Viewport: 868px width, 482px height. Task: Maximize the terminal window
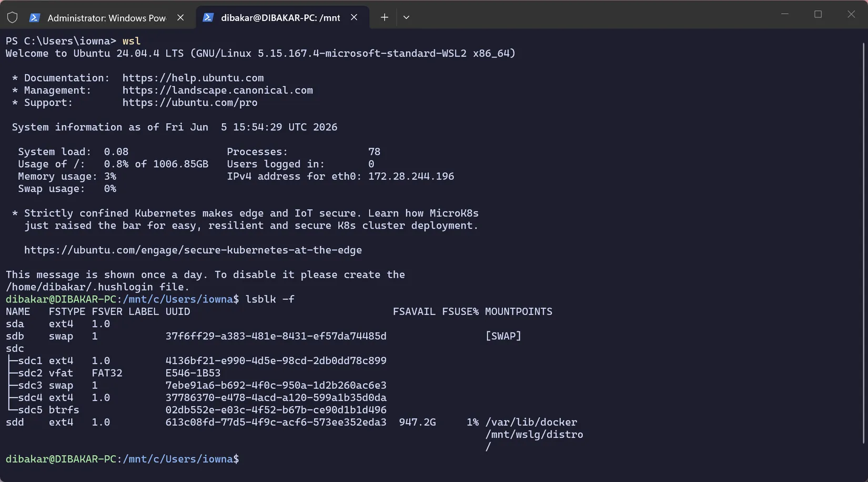pyautogui.click(x=818, y=14)
